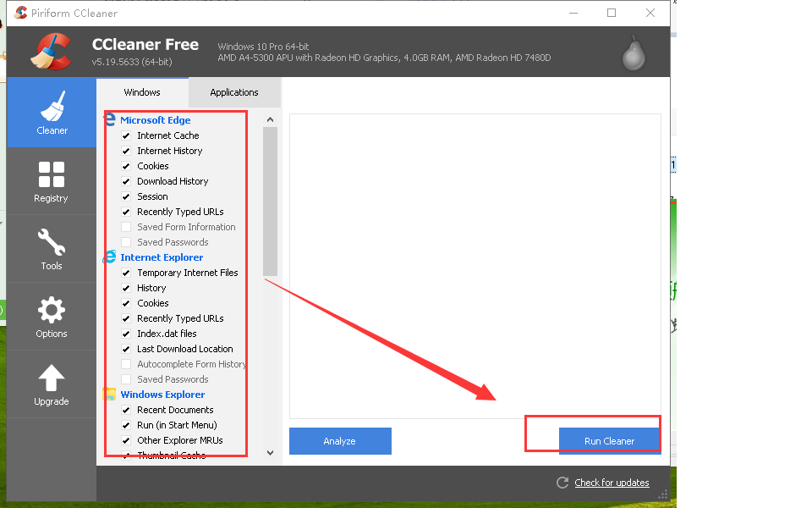Viewport: 812px width, 508px height.
Task: Uncheck Edge Cookies checkbox
Action: pyautogui.click(x=126, y=167)
